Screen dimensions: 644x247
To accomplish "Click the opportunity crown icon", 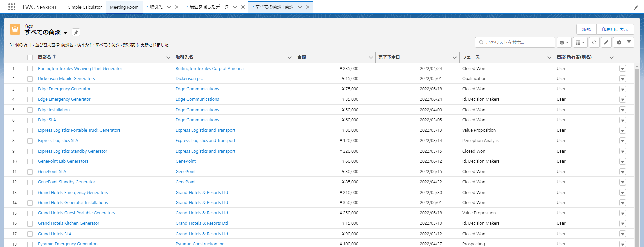I will 15,29.
